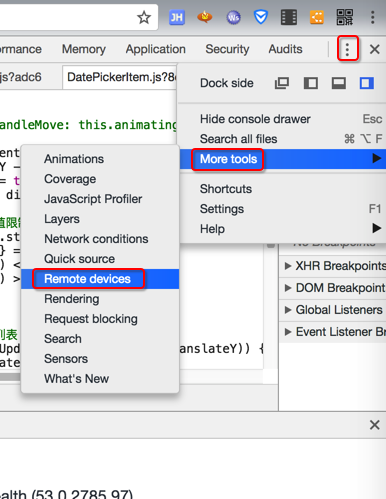Close the DevTools panel
386x499 pixels.
point(375,49)
